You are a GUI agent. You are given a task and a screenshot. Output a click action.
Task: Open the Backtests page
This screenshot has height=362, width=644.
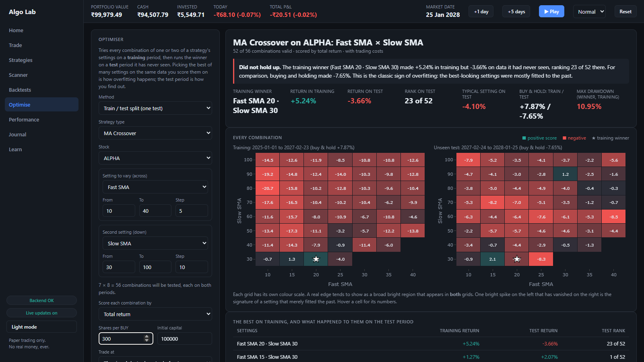[x=41, y=90]
